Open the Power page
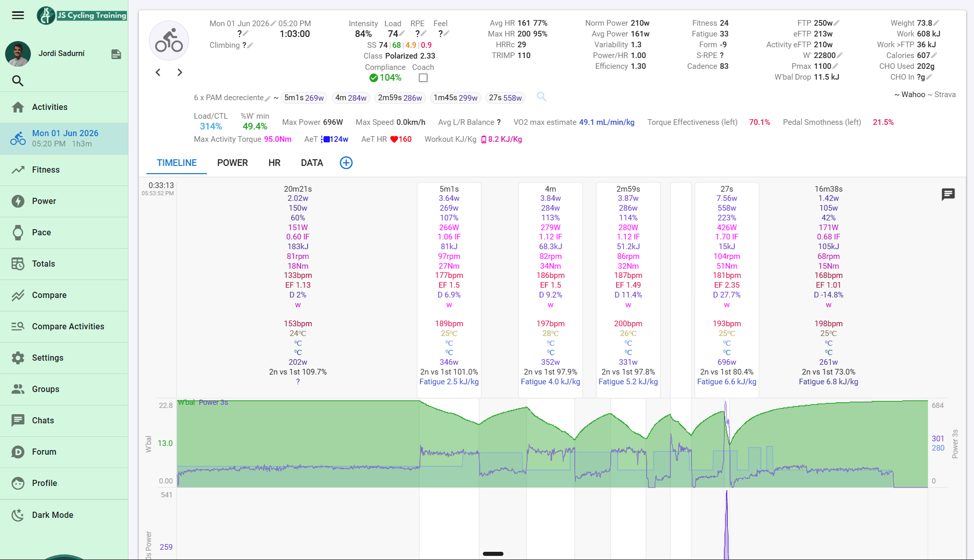The image size is (974, 560). coord(64,201)
